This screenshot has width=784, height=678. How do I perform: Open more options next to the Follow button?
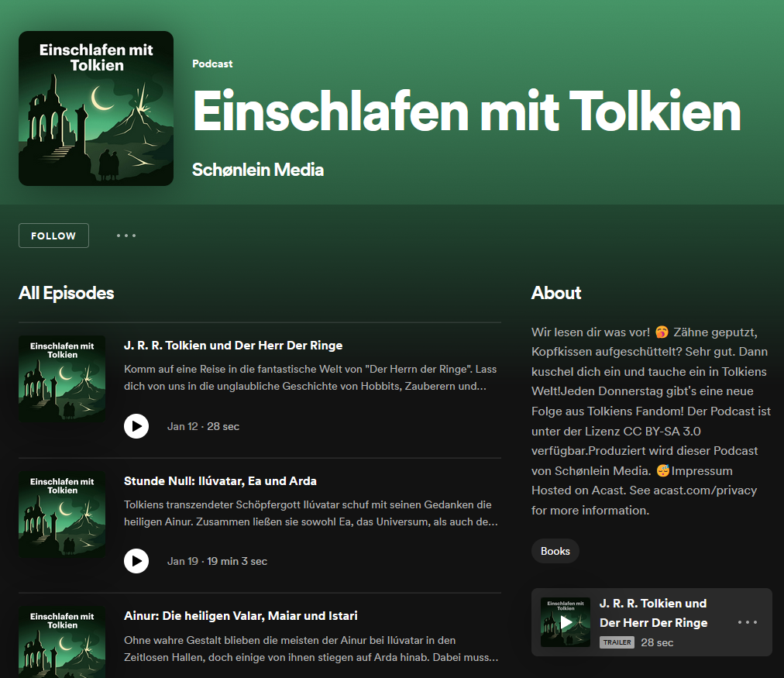pyautogui.click(x=126, y=236)
